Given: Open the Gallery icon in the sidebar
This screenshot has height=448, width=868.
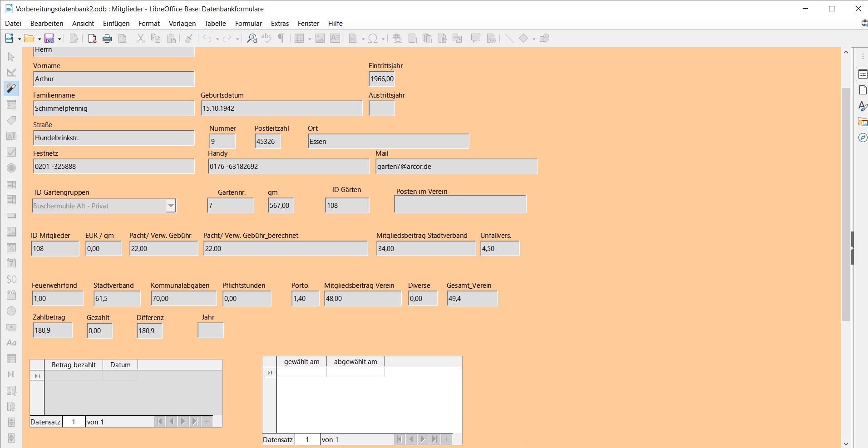Looking at the screenshot, I should tap(863, 122).
